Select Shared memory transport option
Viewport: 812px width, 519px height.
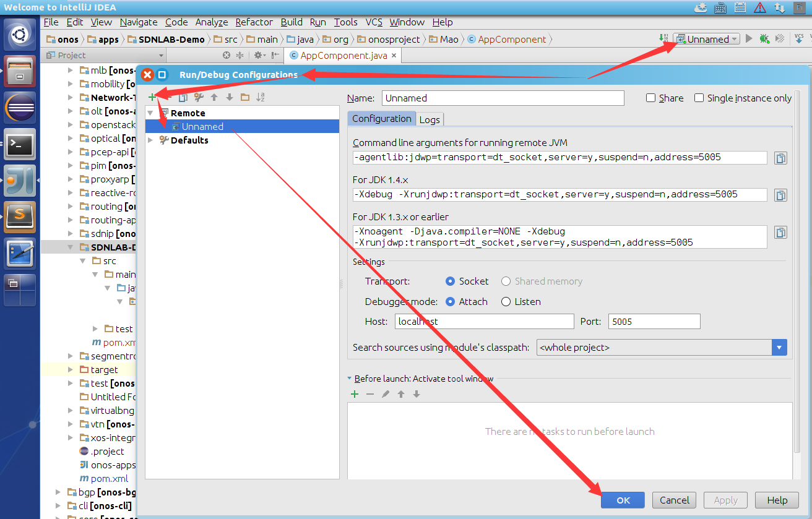(x=506, y=281)
